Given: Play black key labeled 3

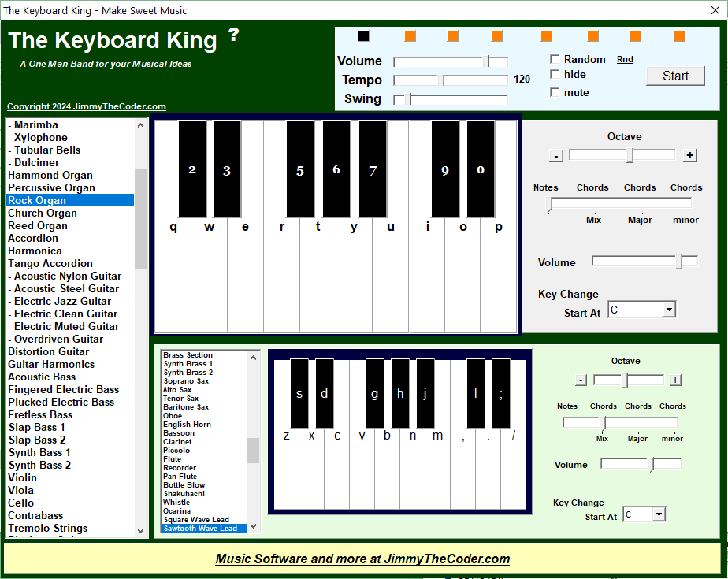Looking at the screenshot, I should click(227, 169).
